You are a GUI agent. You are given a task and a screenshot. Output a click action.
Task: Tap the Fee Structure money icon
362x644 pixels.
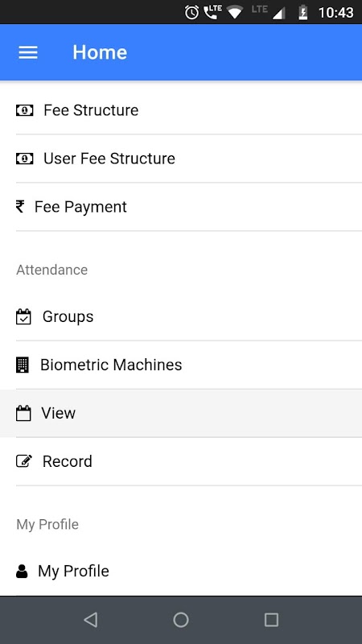[25, 110]
